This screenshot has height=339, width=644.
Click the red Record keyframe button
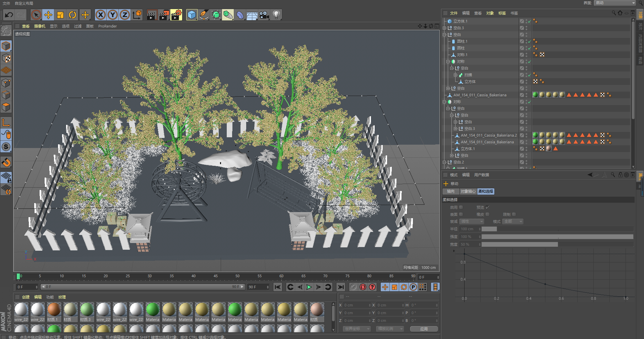(x=363, y=287)
